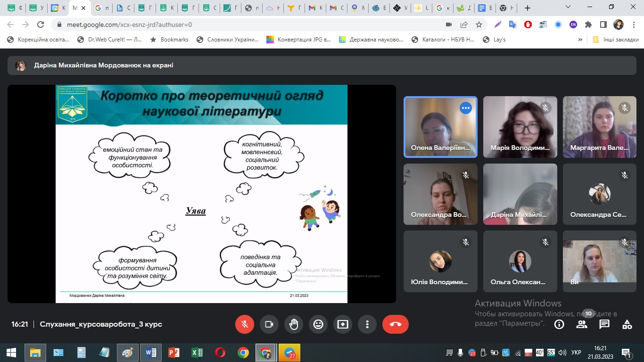Open the chat messages panel
This screenshot has width=644, height=362.
(x=604, y=324)
